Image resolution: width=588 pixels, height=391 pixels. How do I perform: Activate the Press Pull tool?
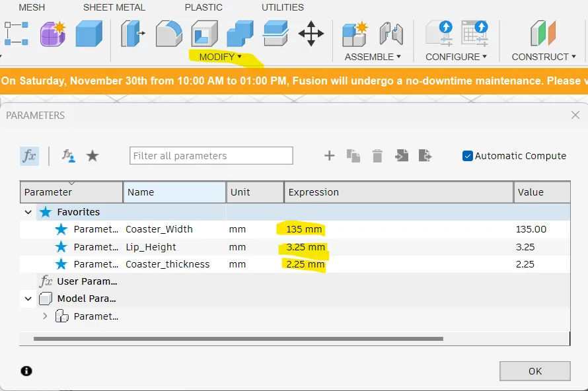click(x=133, y=34)
